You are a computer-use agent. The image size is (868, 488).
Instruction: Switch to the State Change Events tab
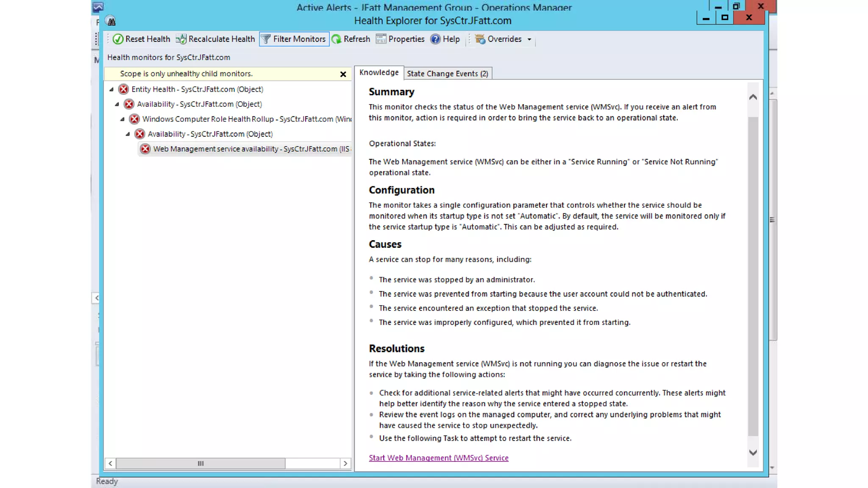[x=447, y=74]
